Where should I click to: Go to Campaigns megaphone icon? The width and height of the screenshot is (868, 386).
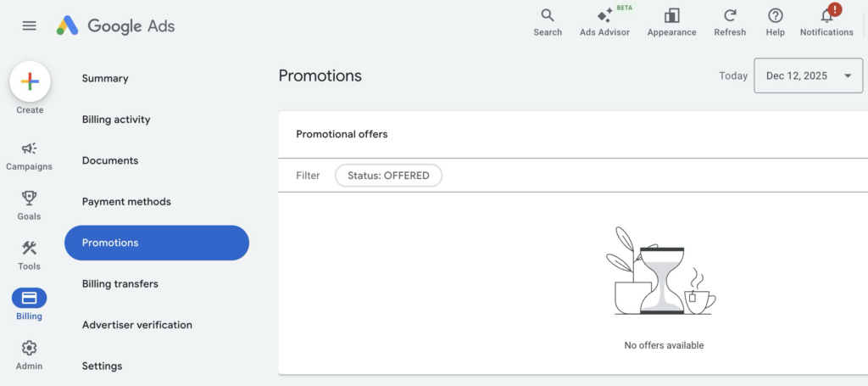30,148
